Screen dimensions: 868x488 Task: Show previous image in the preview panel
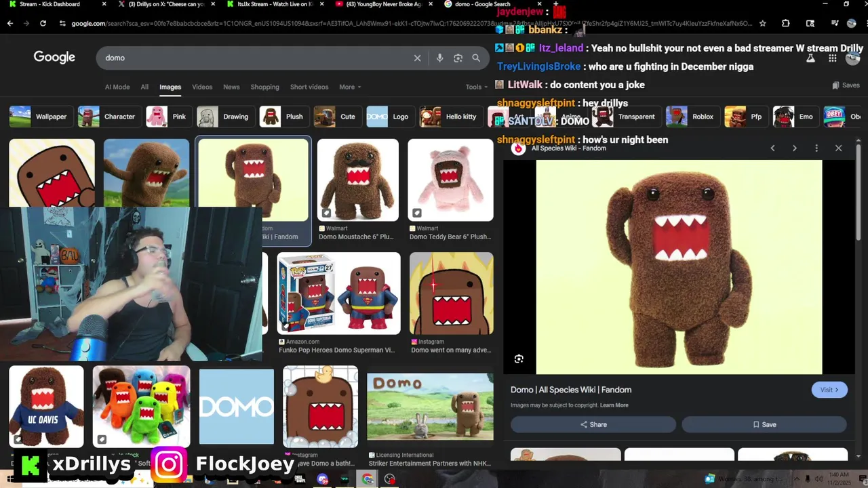(x=772, y=148)
